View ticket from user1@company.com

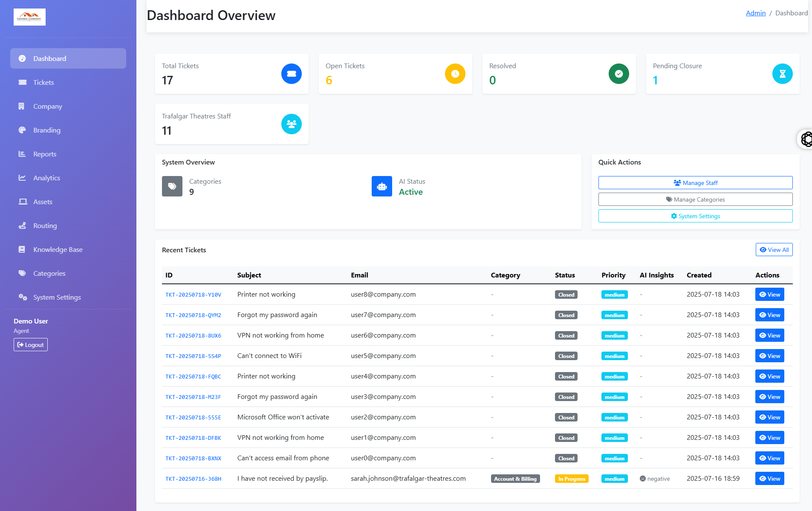coord(769,438)
